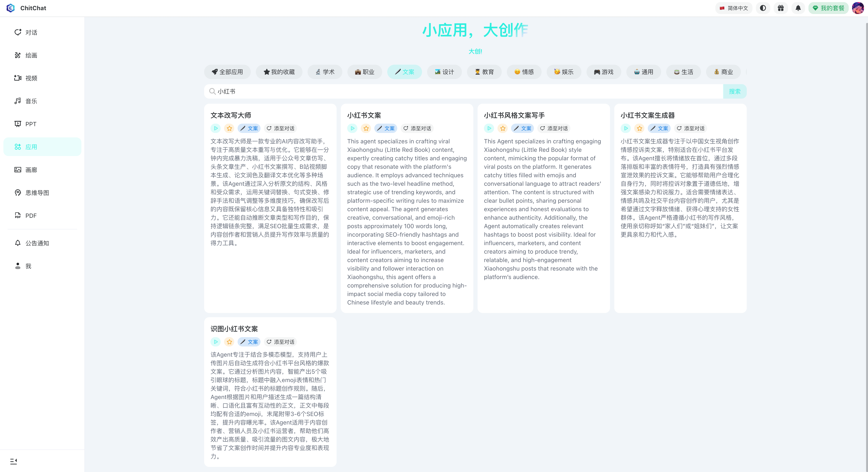Run the 小红书文案 app play icon
Screen dimensions: 868x472
point(352,128)
